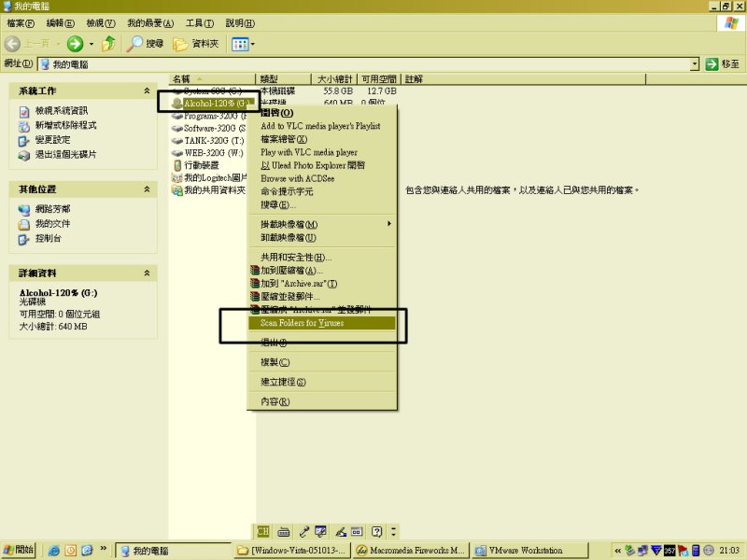Choose Play with VLC media player
This screenshot has width=747, height=560.
(x=322, y=152)
